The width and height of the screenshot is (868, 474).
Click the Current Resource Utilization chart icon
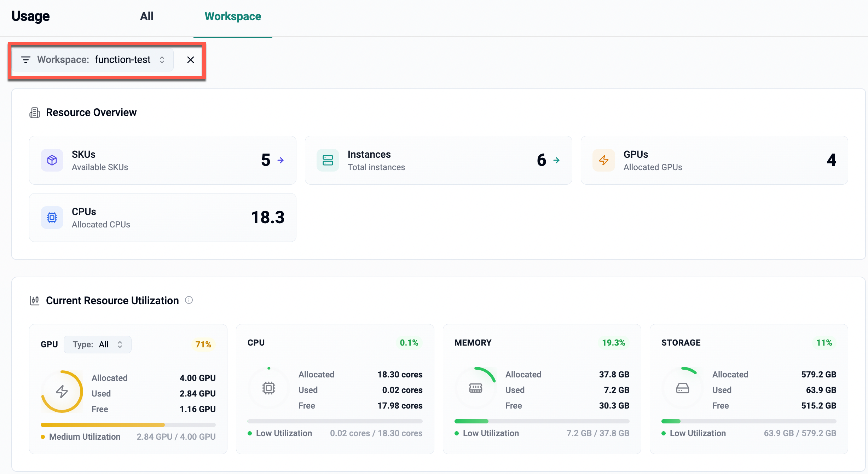[x=35, y=300]
